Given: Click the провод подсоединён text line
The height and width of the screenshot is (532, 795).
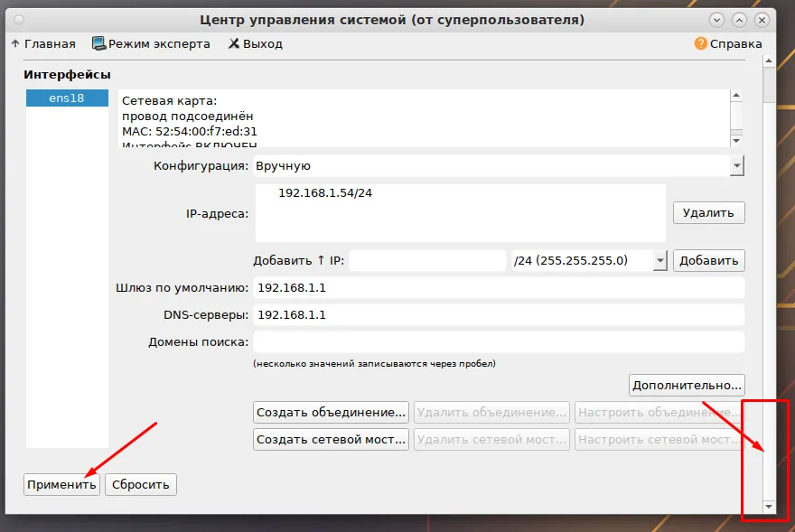Looking at the screenshot, I should tap(187, 117).
